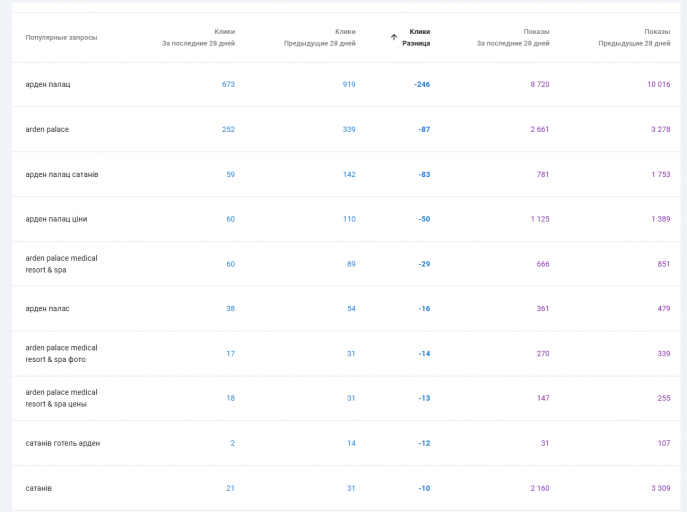687x512 pixels.
Task: Click the 8 720 impressions value
Action: tap(539, 84)
